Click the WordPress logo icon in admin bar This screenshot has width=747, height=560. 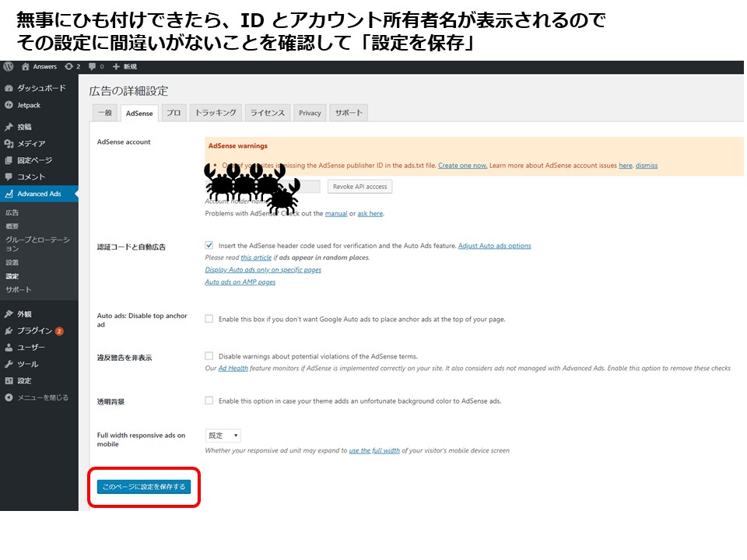pos(8,67)
